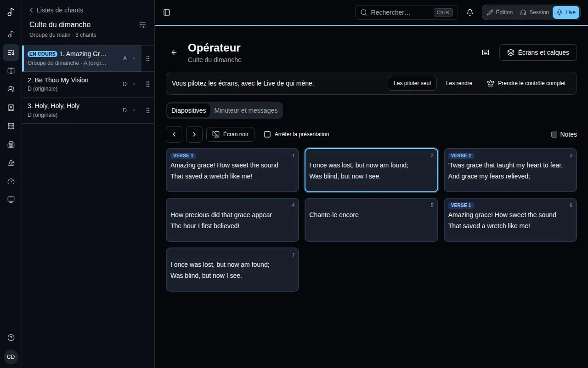
Task: Toggle the sidebar panel icon in top bar
Action: click(167, 12)
